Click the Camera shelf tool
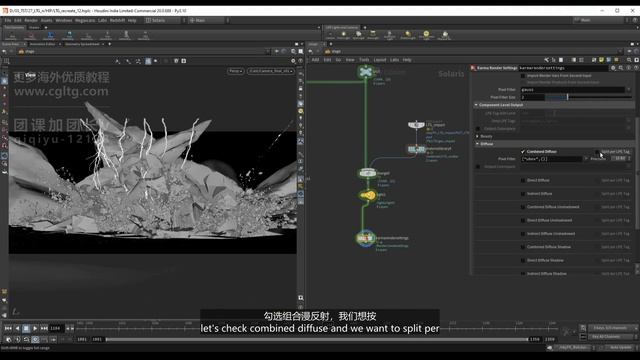Screen dimensions: 640x360 click(330, 35)
